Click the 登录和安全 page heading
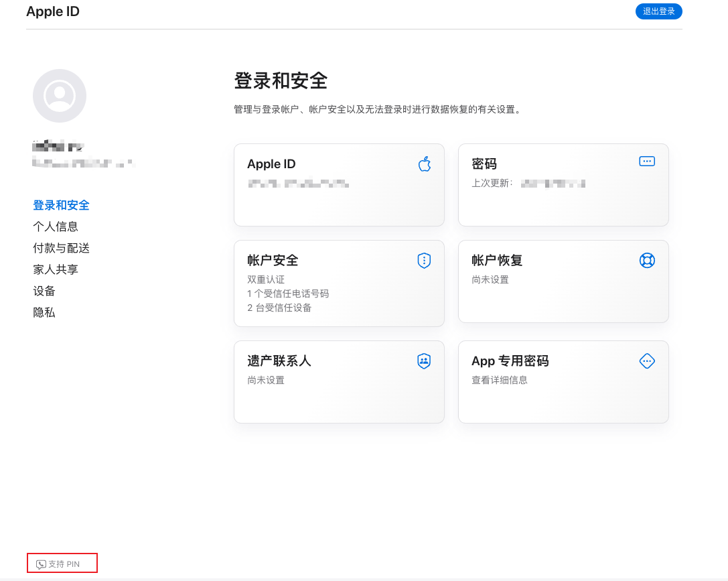This screenshot has height=581, width=728. click(x=281, y=81)
